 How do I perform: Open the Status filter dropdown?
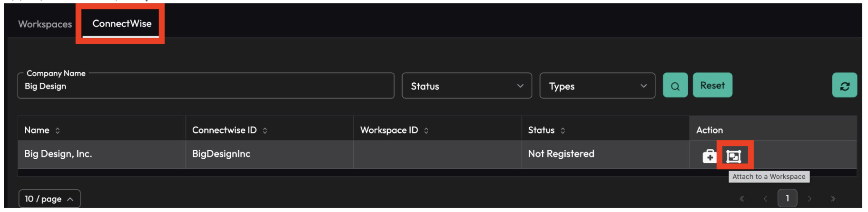466,86
